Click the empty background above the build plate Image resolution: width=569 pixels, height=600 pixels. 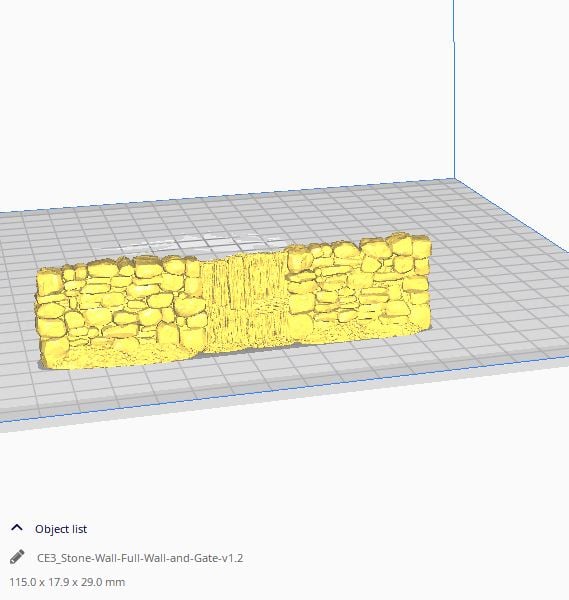[x=230, y=96]
